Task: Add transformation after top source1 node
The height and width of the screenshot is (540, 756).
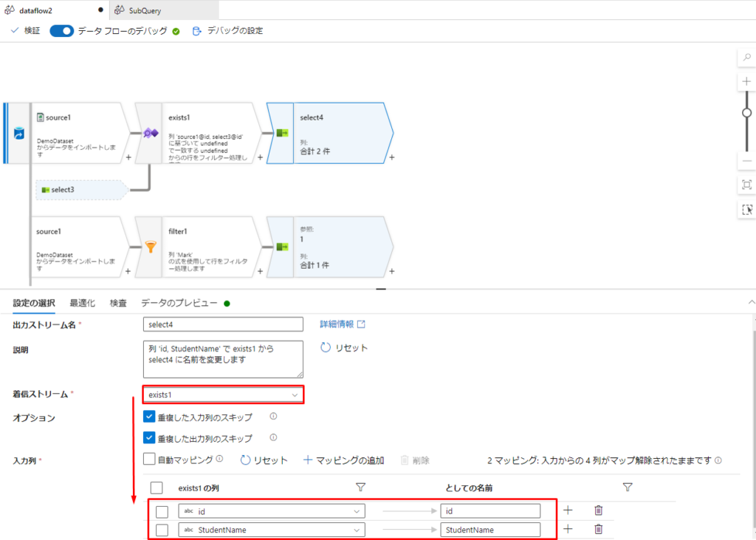Action: (128, 157)
